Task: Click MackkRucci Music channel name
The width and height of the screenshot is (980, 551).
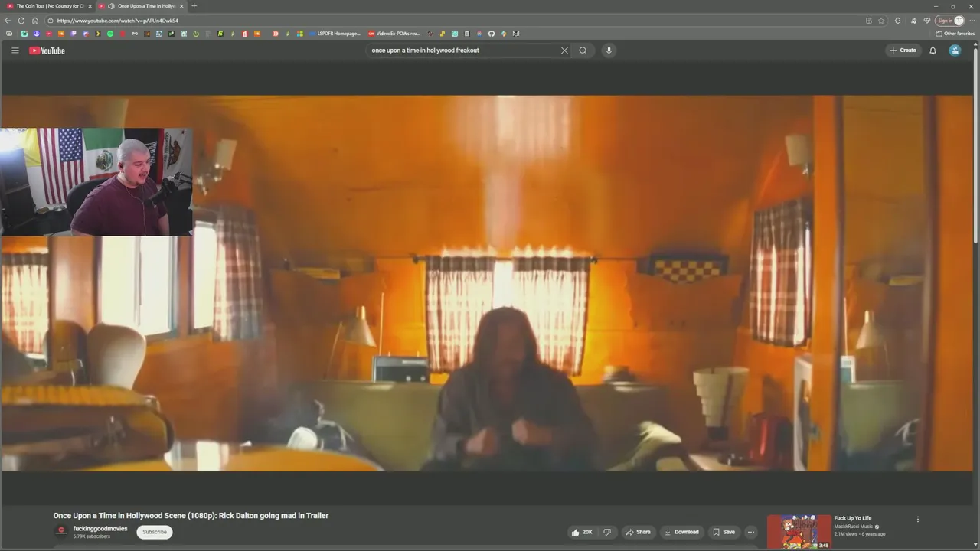Action: (x=854, y=527)
